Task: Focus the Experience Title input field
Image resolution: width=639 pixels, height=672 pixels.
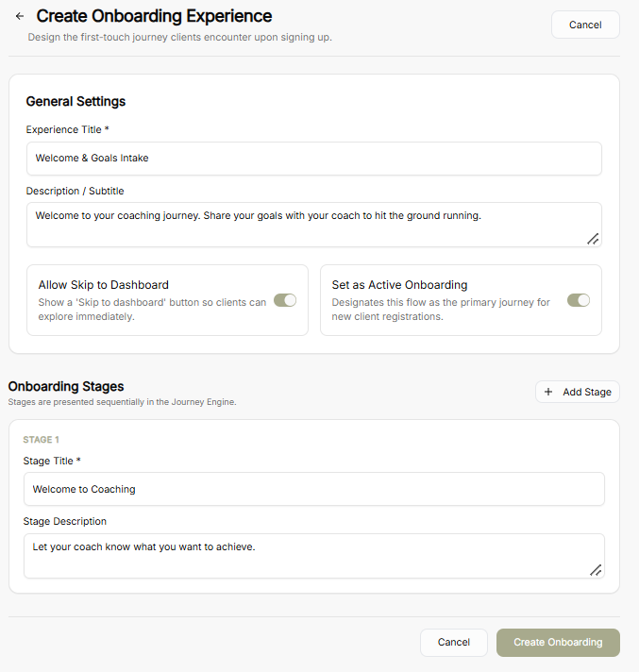Action: [x=314, y=159]
